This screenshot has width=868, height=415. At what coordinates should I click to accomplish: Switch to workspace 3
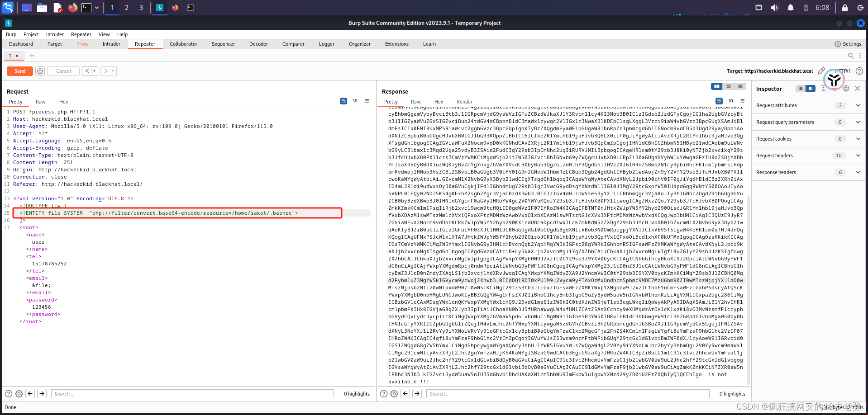[141, 8]
